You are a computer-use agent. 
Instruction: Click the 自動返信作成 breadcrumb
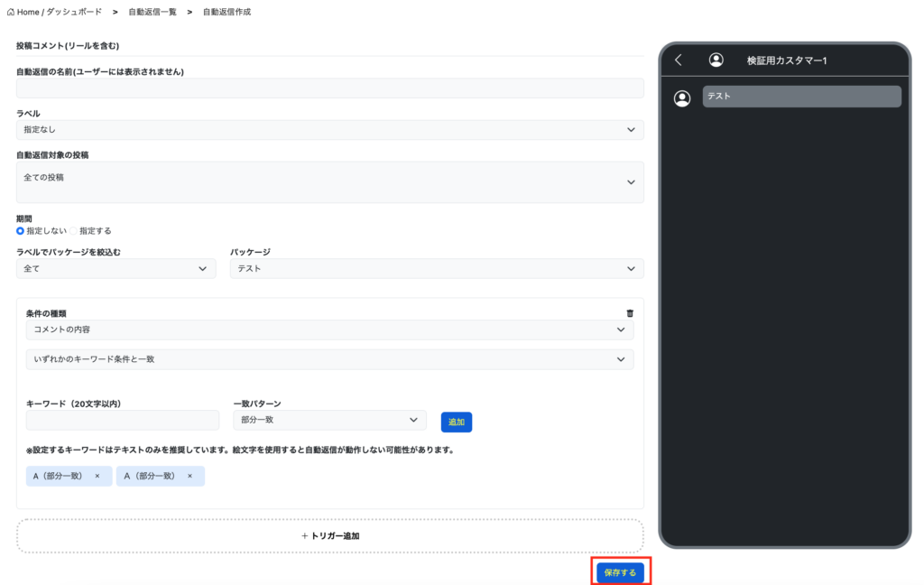tap(226, 12)
